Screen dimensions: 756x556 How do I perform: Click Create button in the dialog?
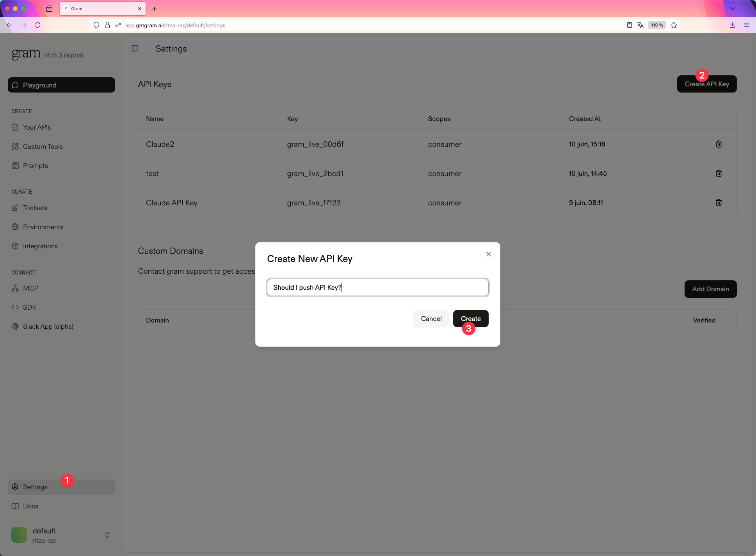(471, 319)
